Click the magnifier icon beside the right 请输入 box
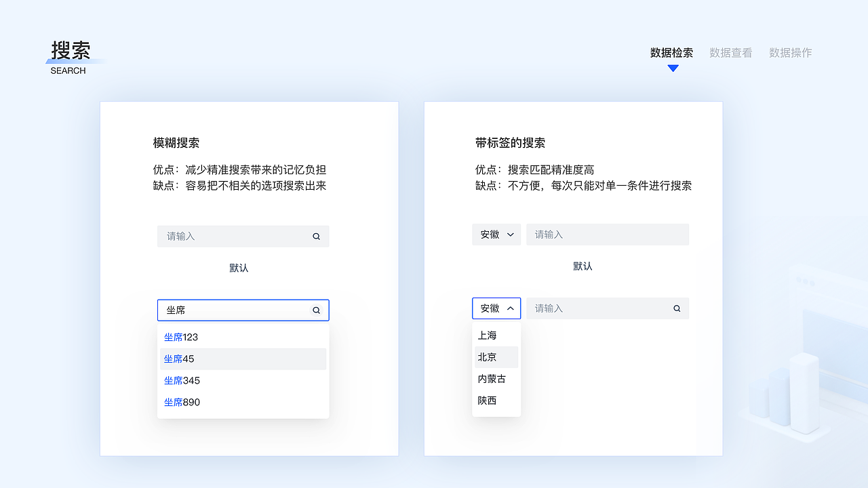The image size is (868, 488). [x=676, y=308]
